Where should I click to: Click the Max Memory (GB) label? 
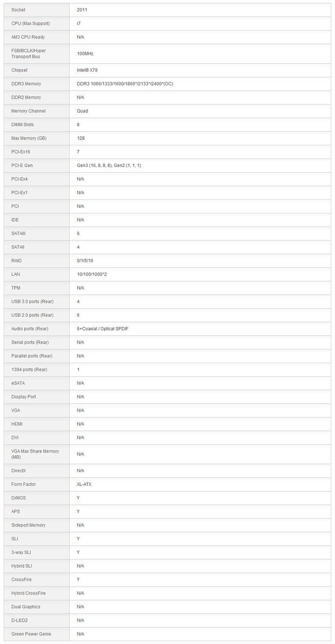pos(29,138)
